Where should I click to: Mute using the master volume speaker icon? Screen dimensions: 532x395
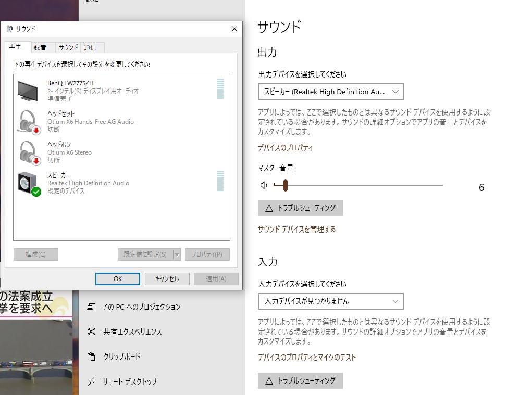coord(264,185)
